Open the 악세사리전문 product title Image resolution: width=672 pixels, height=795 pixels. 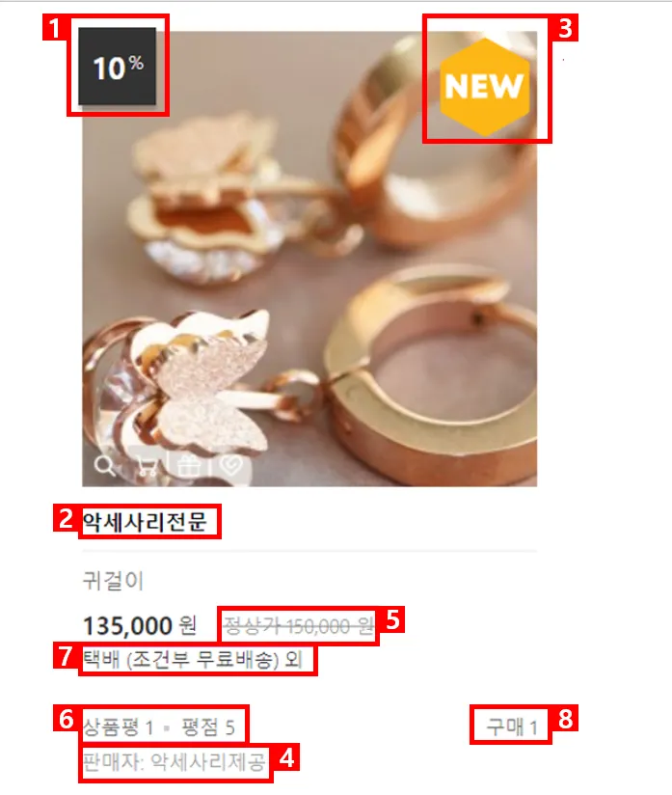pyautogui.click(x=145, y=522)
